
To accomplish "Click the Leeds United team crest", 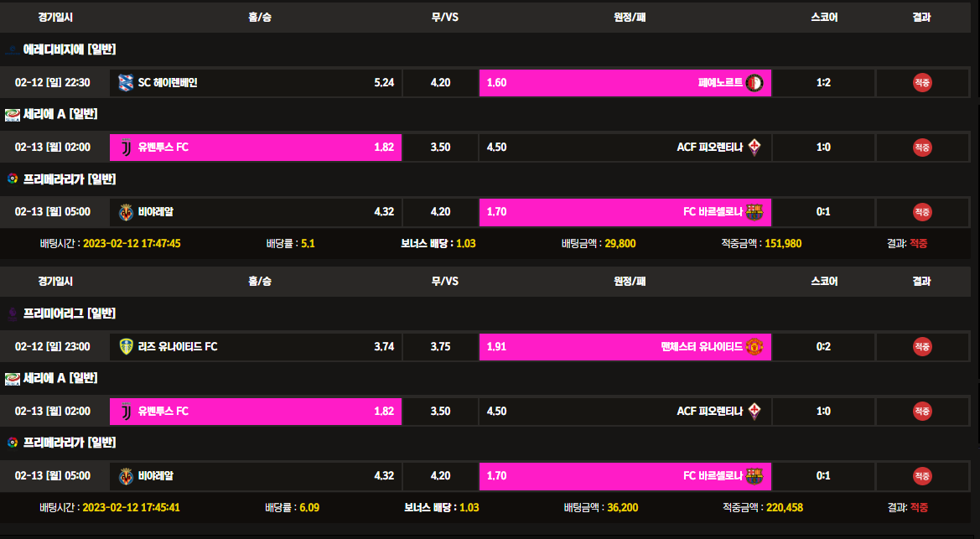I will pos(127,346).
